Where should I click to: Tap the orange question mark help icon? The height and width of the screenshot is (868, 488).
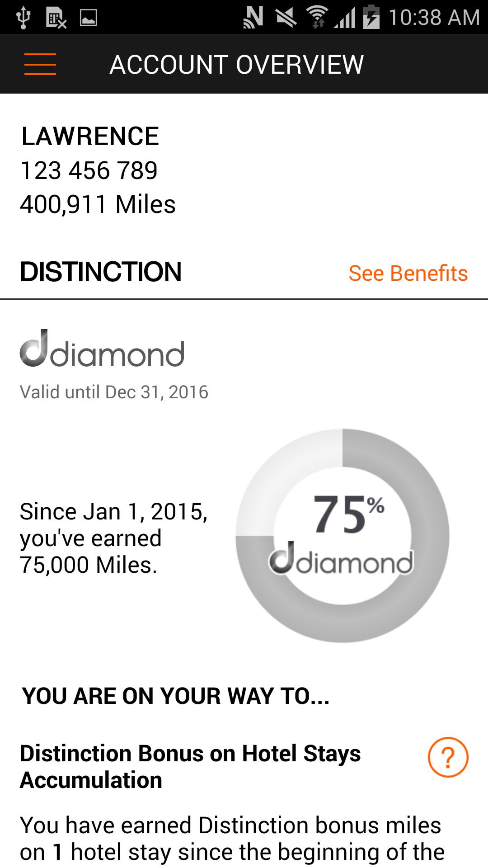click(448, 757)
